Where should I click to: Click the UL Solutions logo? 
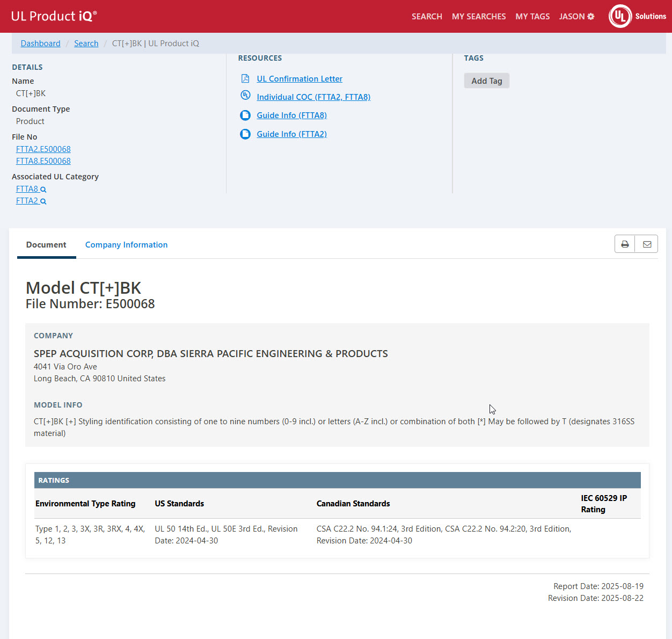(x=637, y=16)
